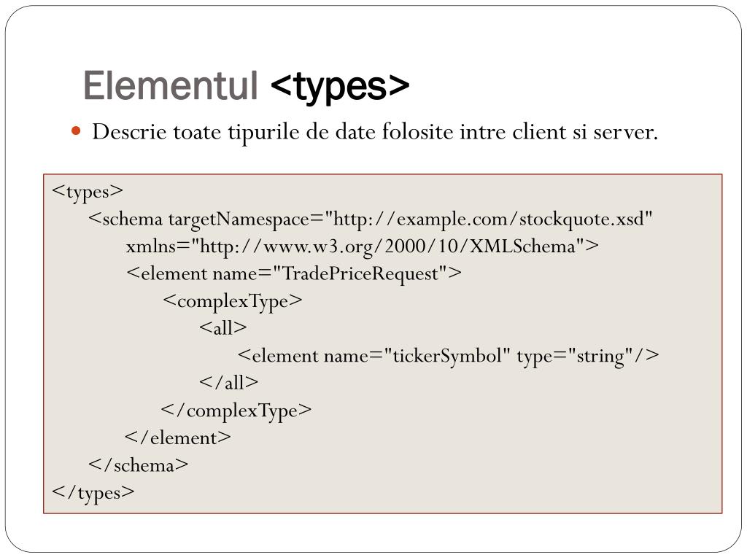Click the closing '</all>' tag
Screen dimensions: 747x560
pos(228,383)
